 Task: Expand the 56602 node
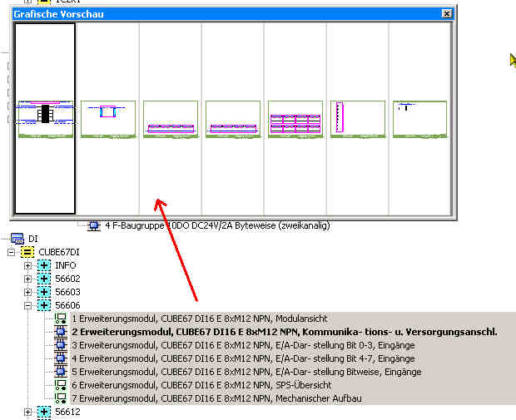coord(27,279)
